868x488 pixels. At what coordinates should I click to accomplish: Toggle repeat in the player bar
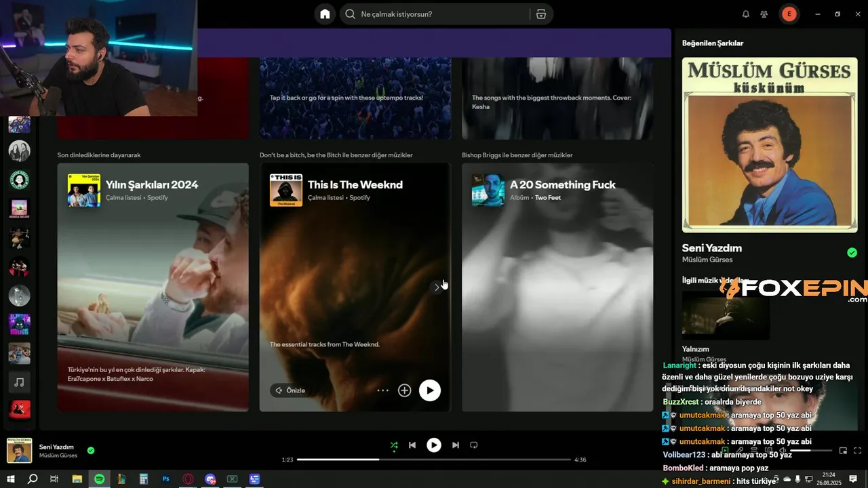coord(474,445)
